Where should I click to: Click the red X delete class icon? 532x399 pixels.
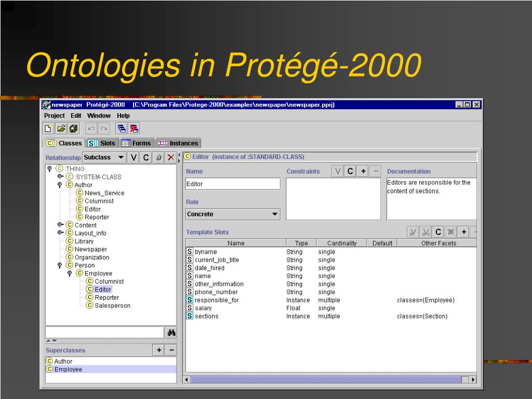[x=170, y=157]
